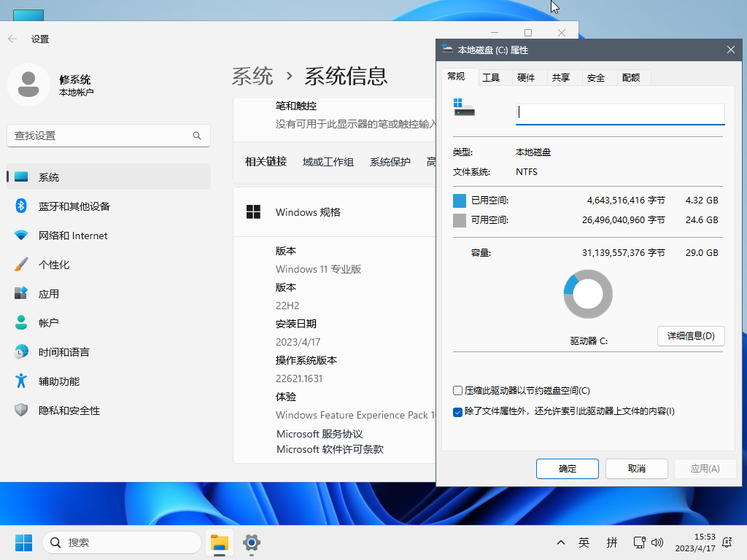The height and width of the screenshot is (560, 747).
Task: Click the 拼 IME mode indicator
Action: pos(612,542)
